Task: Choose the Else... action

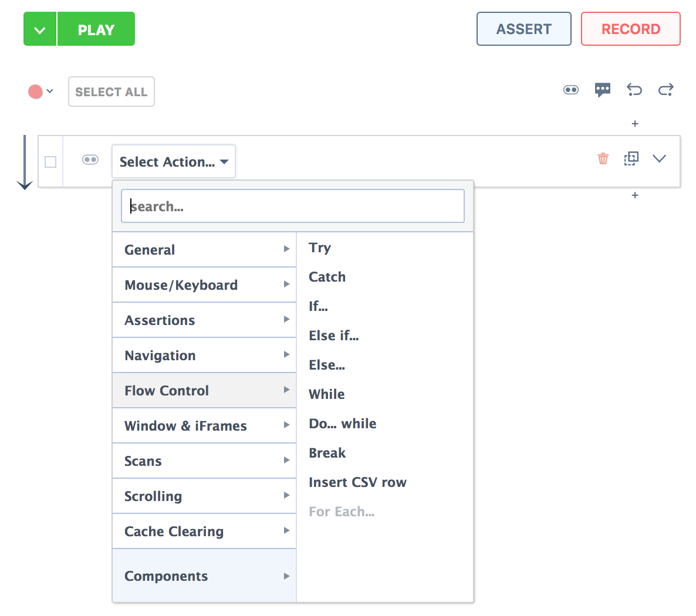Action: [327, 365]
